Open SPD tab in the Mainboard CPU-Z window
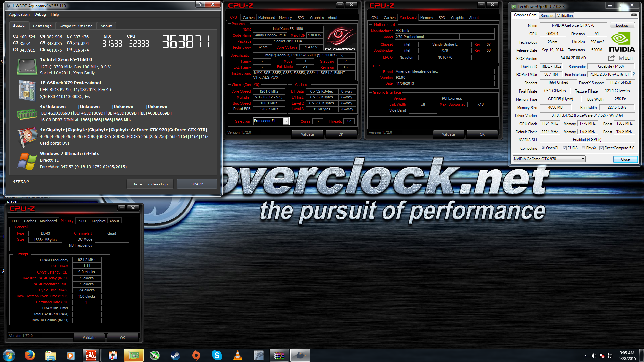The height and width of the screenshot is (362, 644). [x=442, y=18]
